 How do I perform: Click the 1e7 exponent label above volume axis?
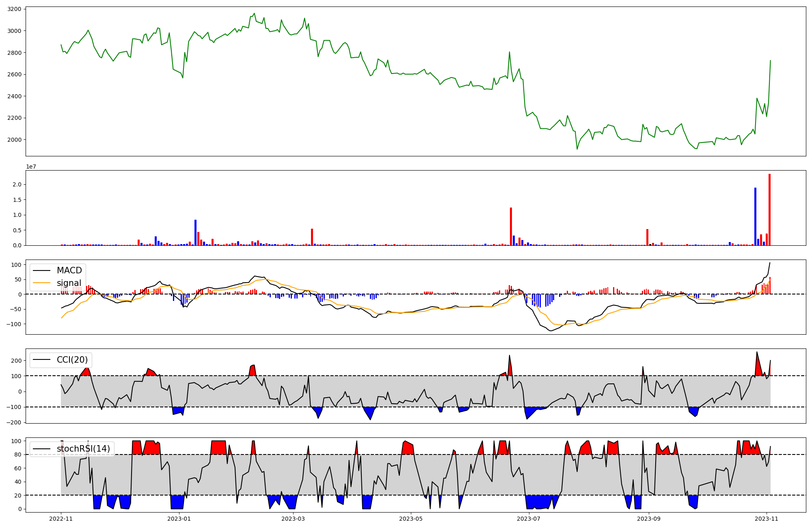tap(31, 167)
